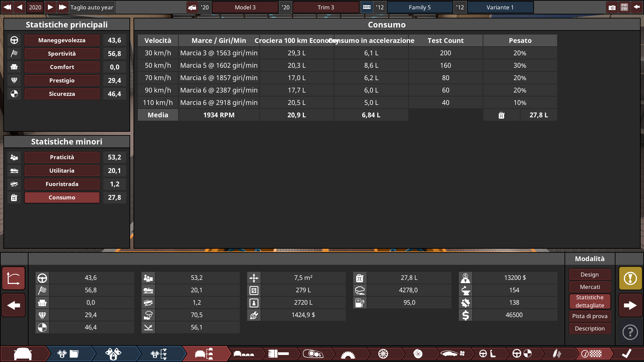
Task: Increase year with single right arrow
Action: [x=50, y=7]
